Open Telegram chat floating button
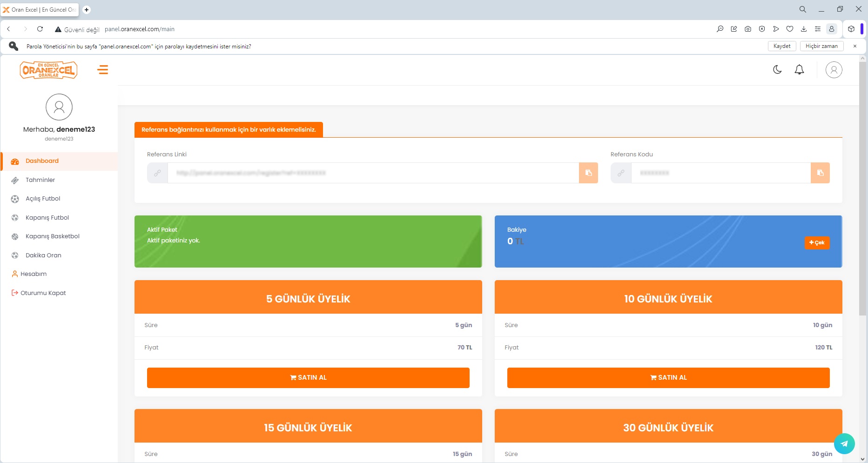Viewport: 868px width, 463px height. tap(844, 443)
